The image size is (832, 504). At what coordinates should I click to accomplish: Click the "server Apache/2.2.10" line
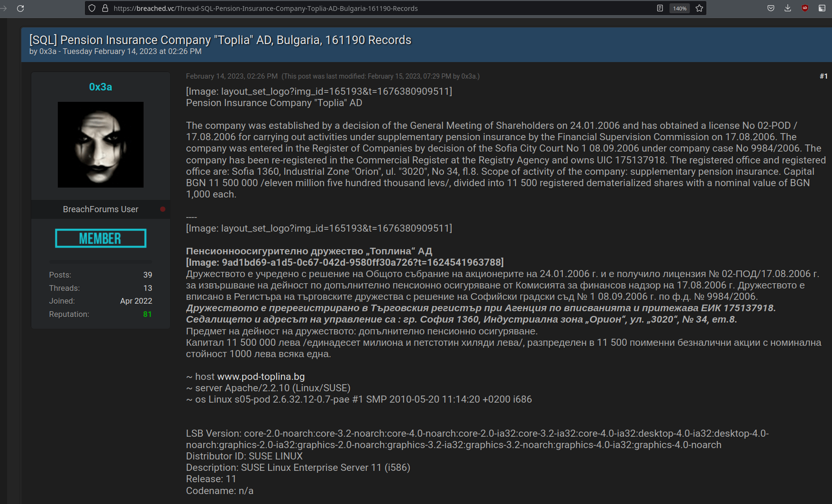268,388
